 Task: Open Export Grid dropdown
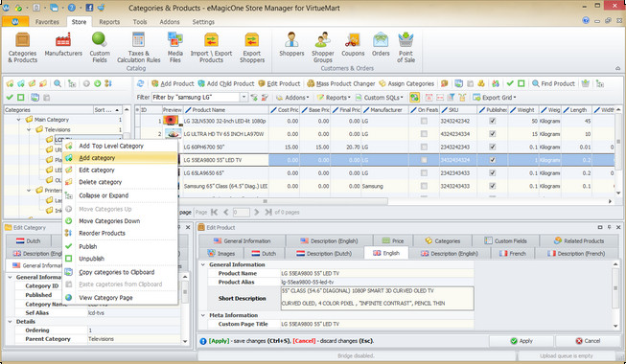coord(495,98)
